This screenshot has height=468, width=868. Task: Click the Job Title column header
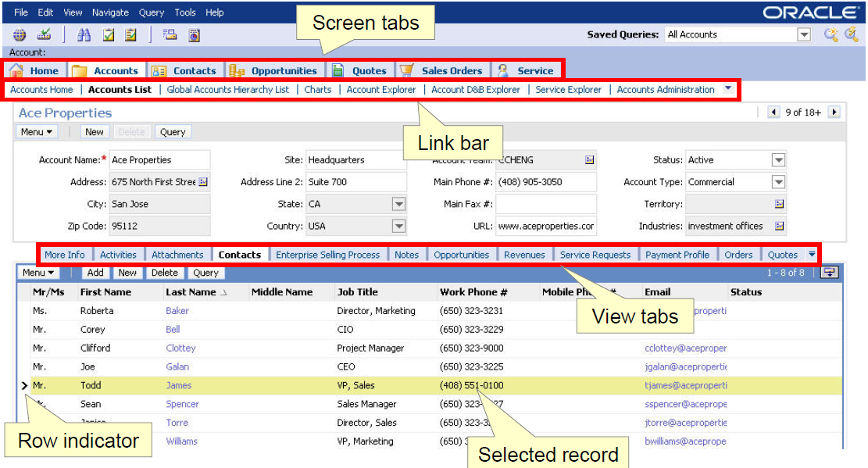click(x=358, y=292)
